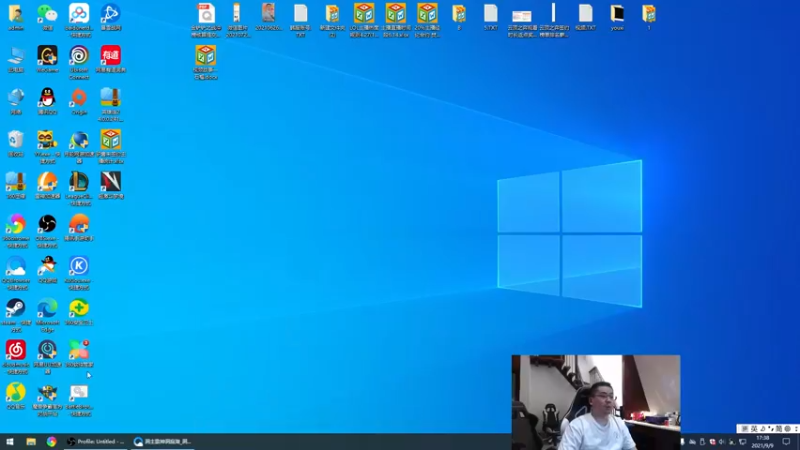Open the 360 green plus shortcut

coord(79,312)
